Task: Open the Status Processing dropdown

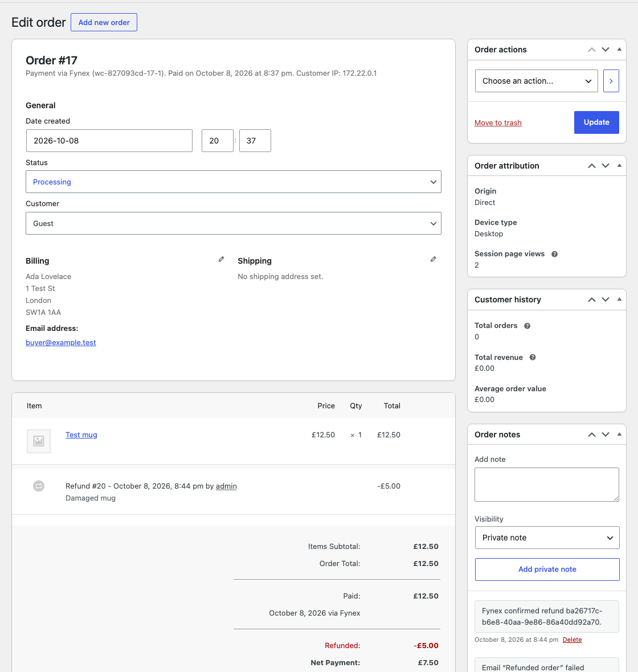Action: click(x=233, y=182)
